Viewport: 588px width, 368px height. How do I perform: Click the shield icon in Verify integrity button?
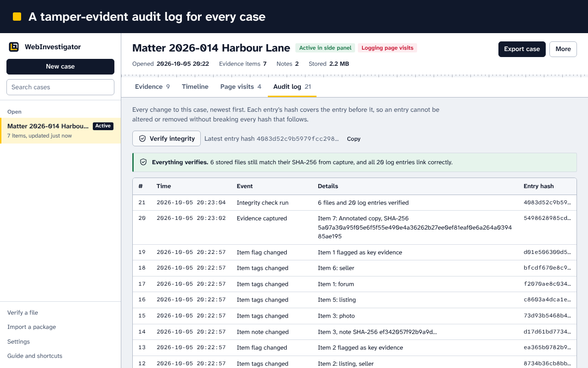click(142, 138)
